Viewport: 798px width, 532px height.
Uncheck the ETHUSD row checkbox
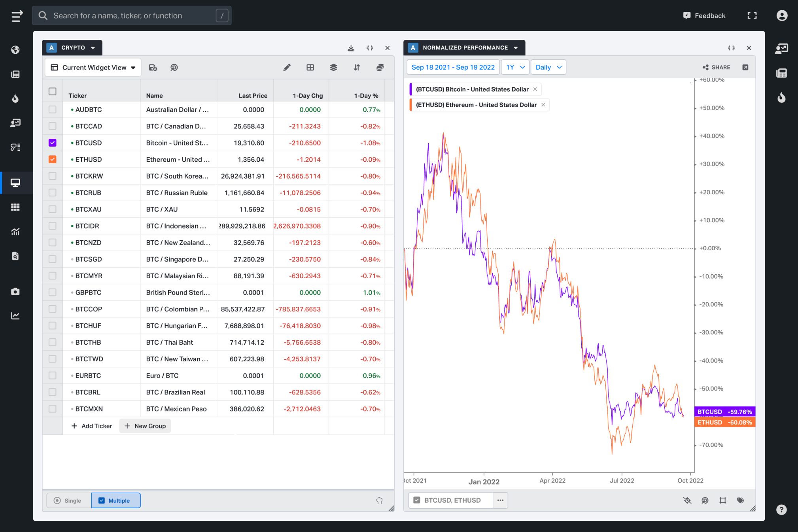click(x=53, y=159)
